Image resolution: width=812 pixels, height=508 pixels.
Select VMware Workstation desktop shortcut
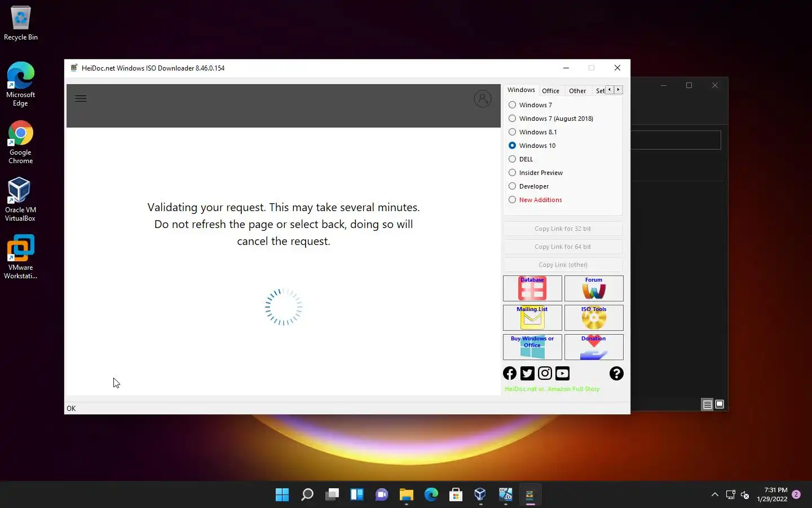21,257
